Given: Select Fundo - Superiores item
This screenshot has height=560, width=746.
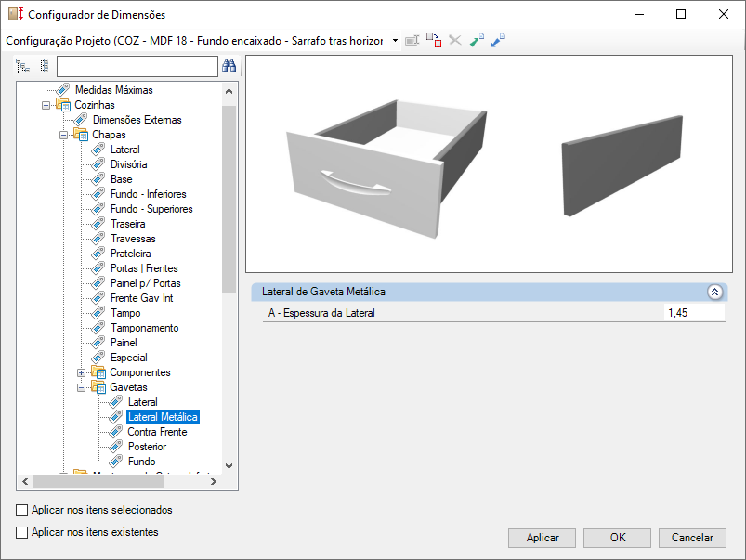Looking at the screenshot, I should click(x=151, y=208).
